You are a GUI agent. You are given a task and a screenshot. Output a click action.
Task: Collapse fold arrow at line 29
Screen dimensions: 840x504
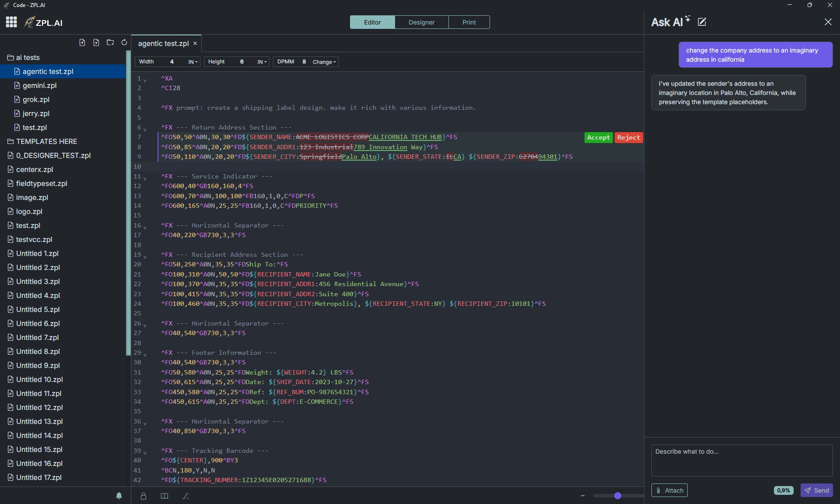pyautogui.click(x=145, y=354)
